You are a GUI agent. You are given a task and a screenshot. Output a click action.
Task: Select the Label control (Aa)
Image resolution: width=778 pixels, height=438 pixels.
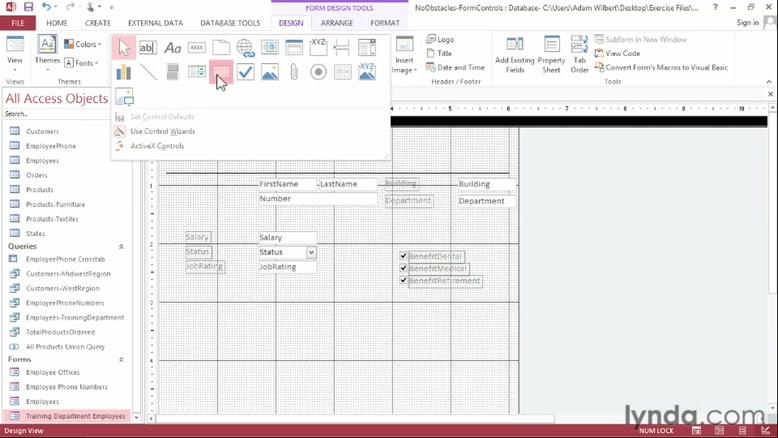click(x=172, y=48)
